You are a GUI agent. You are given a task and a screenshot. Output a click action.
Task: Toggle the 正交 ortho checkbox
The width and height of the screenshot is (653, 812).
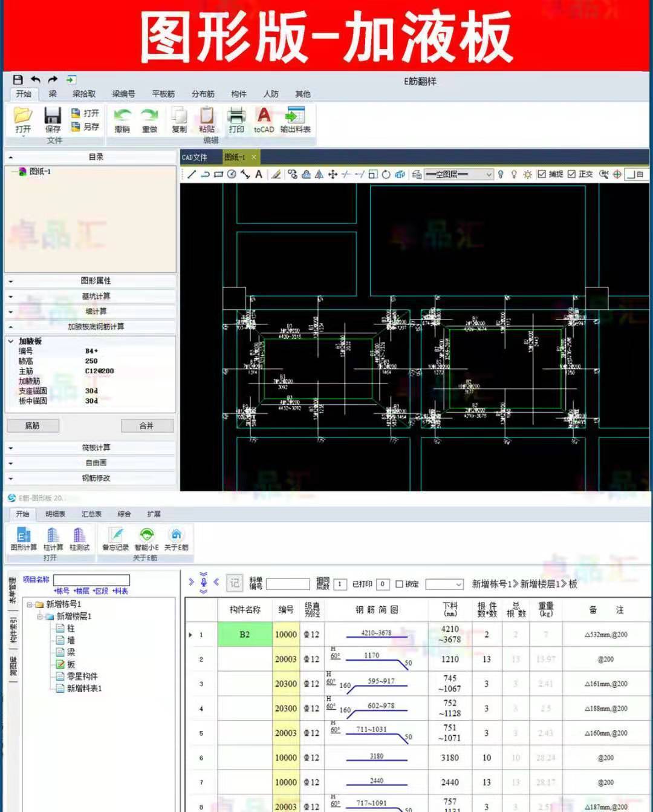[x=571, y=174]
